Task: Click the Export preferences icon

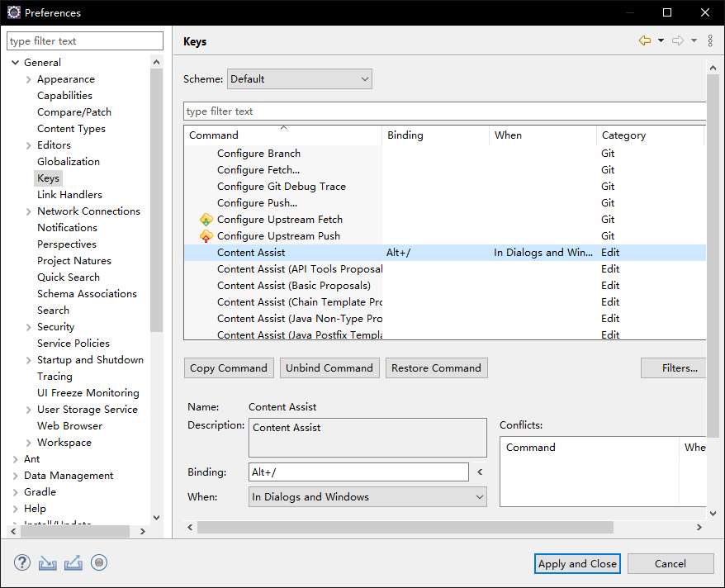Action: tap(73, 562)
